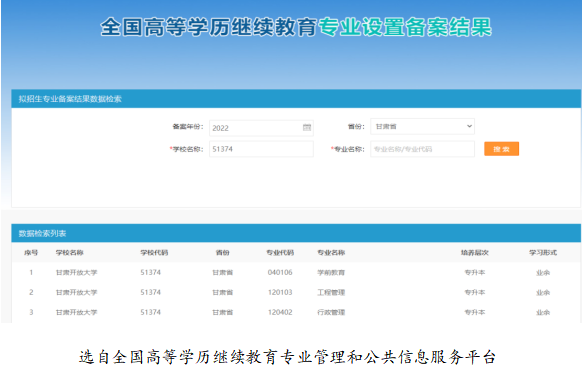Click the 备案年份 field showing 2022

261,128
